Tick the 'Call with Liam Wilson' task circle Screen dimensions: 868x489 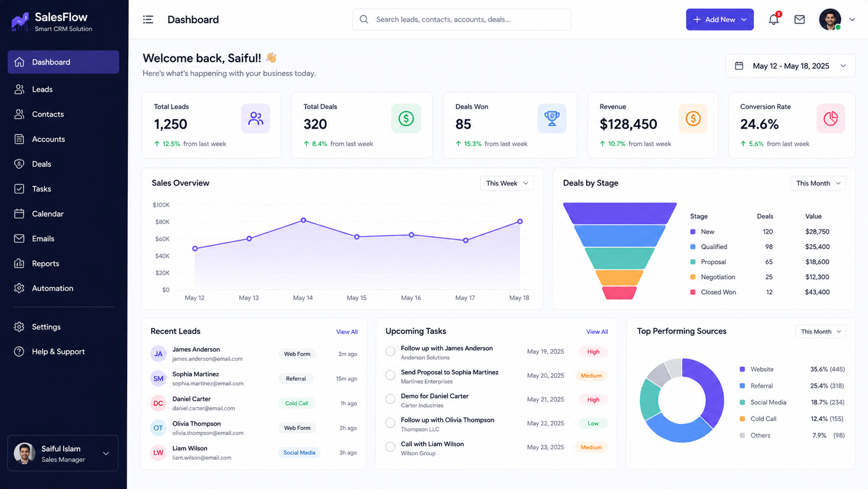[390, 447]
